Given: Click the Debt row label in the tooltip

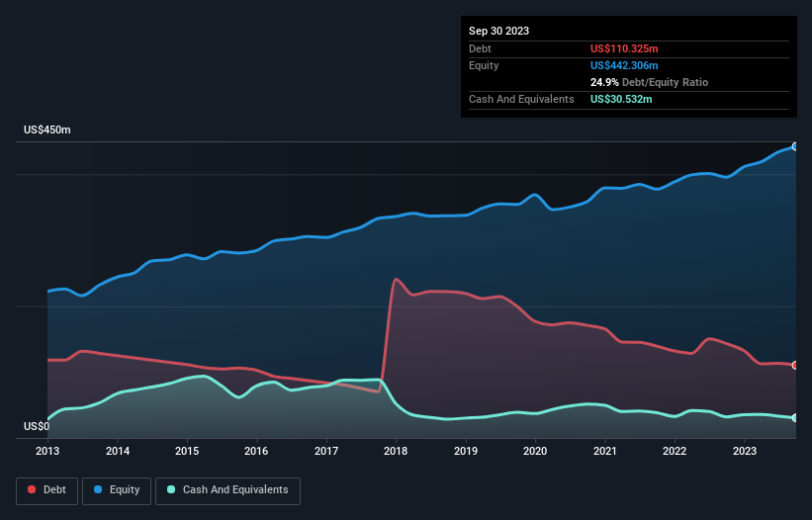Looking at the screenshot, I should tap(480, 48).
